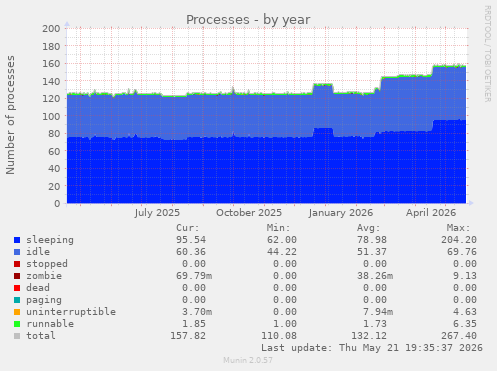This screenshot has width=497, height=371.
Task: Click runnable current value 1.85
Action: pyautogui.click(x=194, y=324)
